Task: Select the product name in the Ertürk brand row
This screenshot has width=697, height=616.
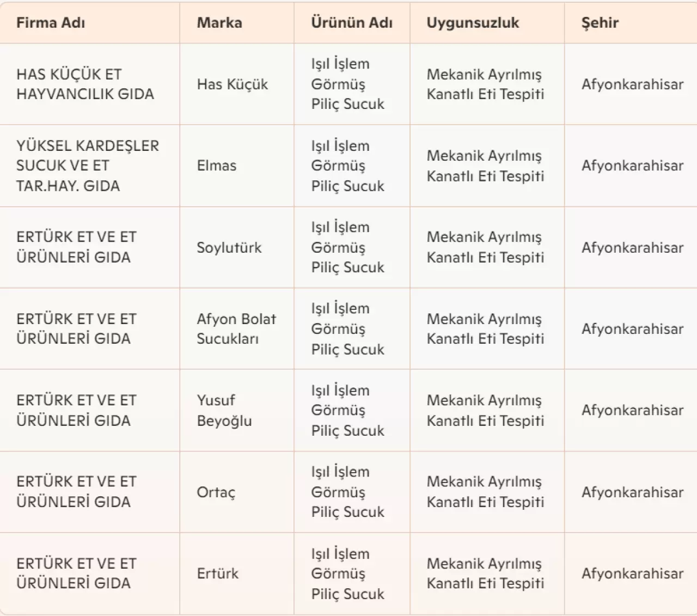Action: 347,574
